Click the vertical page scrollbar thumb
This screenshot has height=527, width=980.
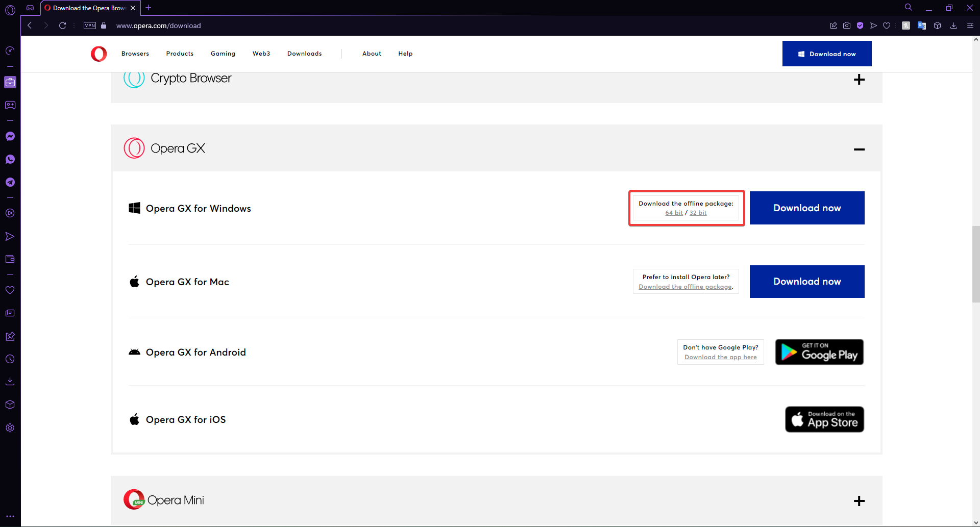[x=976, y=264]
